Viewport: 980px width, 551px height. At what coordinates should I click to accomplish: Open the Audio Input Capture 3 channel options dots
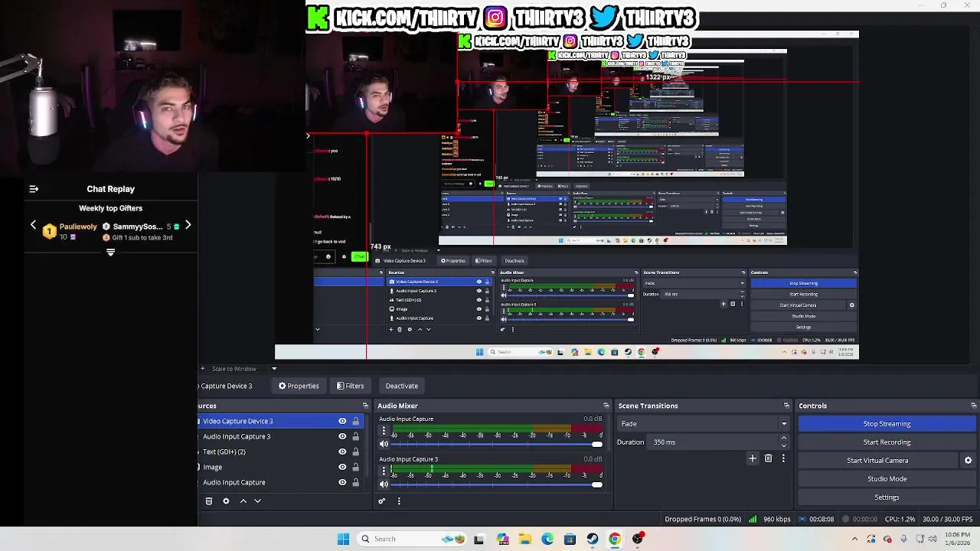coord(384,471)
